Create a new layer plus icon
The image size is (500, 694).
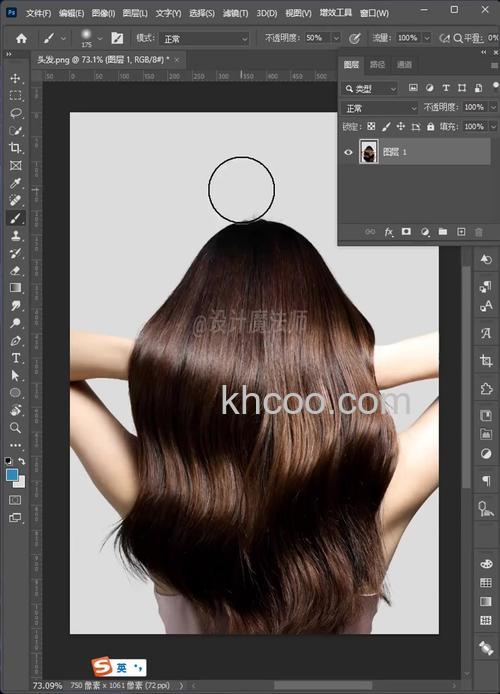point(461,232)
